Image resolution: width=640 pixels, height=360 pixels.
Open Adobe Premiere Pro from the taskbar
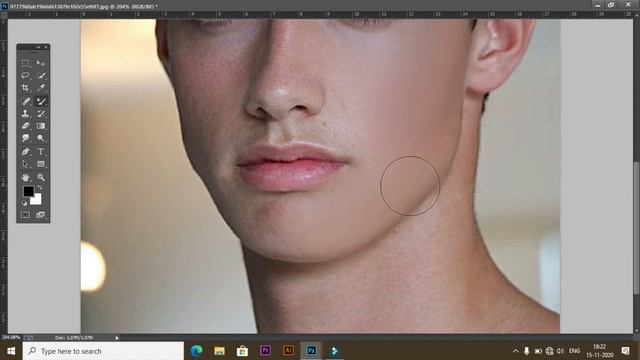(265, 351)
